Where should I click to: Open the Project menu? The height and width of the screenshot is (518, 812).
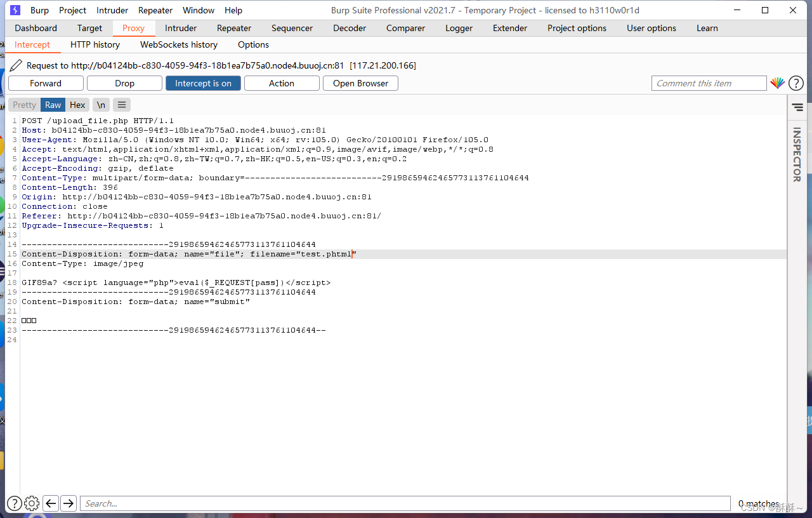72,10
